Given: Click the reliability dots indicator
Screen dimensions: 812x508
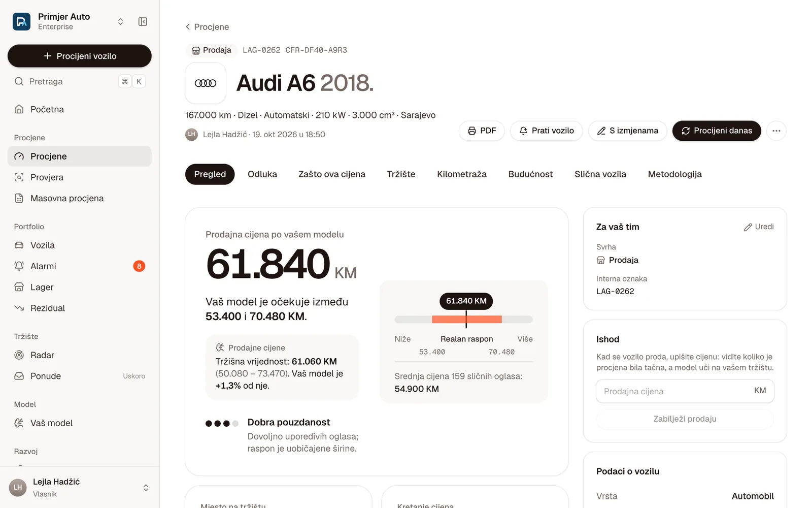Looking at the screenshot, I should pos(222,424).
